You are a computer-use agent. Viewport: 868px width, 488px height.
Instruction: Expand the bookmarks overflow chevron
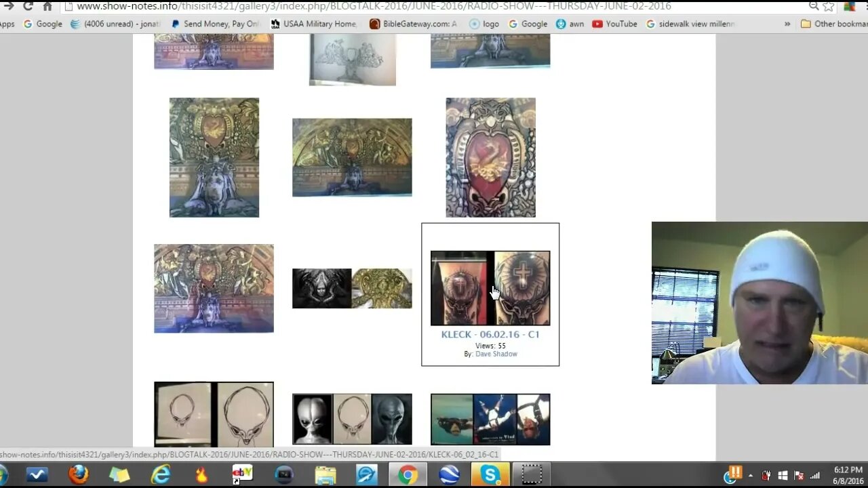coord(787,24)
